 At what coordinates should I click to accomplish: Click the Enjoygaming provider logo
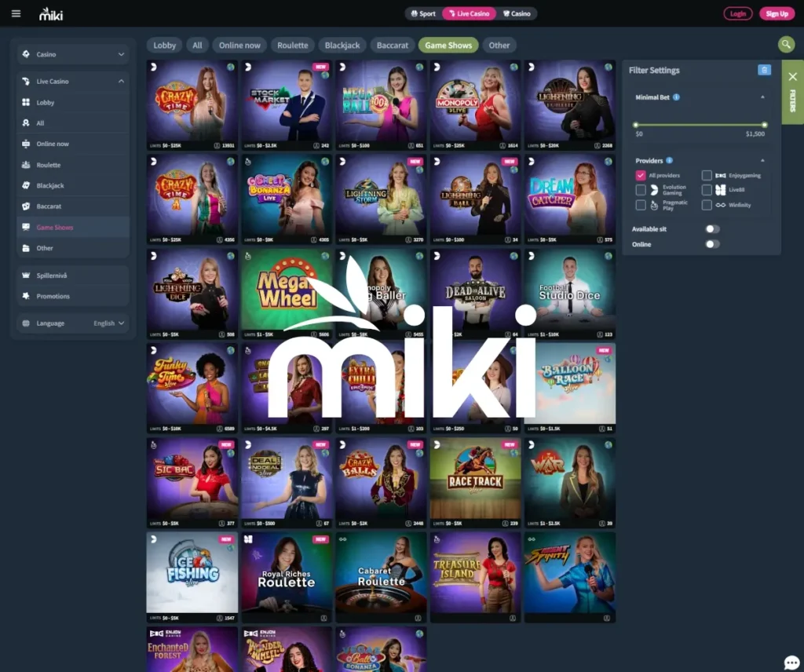(x=721, y=175)
